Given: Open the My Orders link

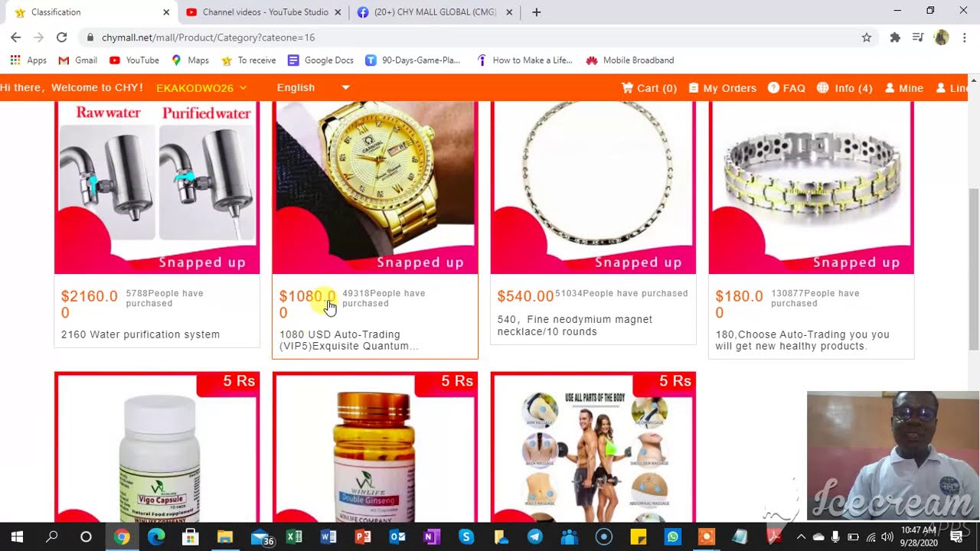Looking at the screenshot, I should (722, 88).
